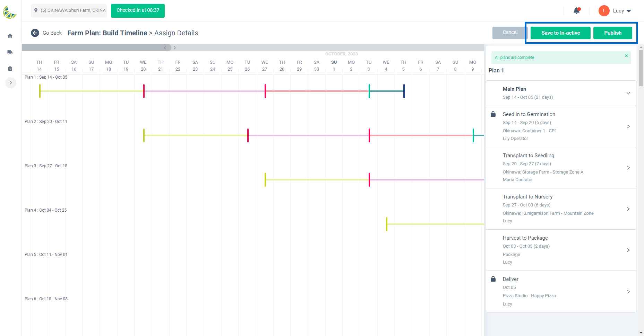Open Transplant to Seedling details
Viewport: 644px width, 336px height.
coord(628,168)
